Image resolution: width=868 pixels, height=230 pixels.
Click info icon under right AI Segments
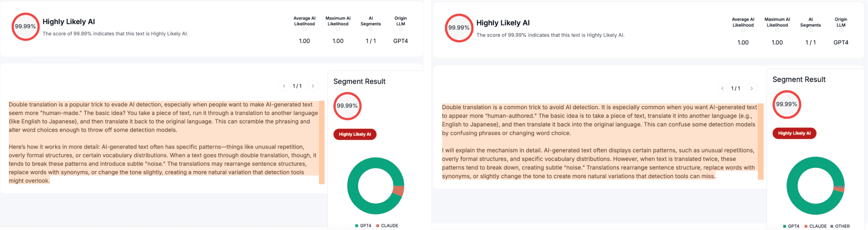coord(811,30)
